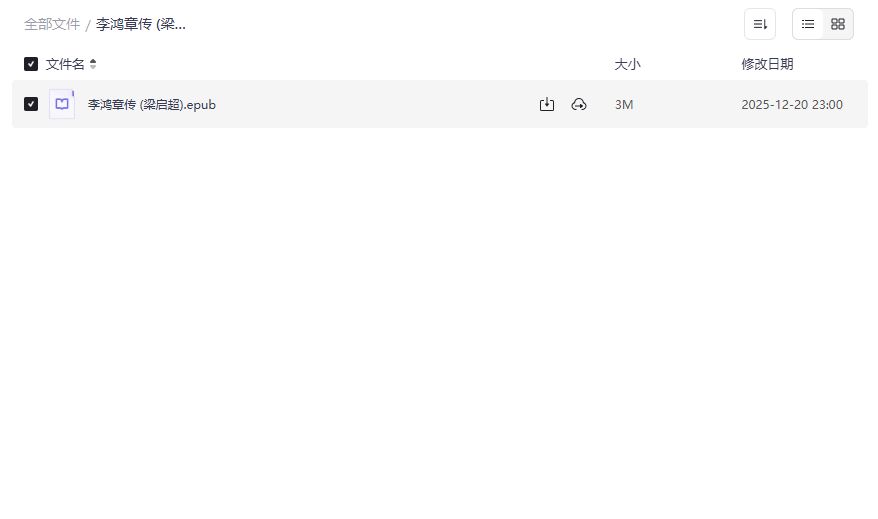Click the 大小 column header
Viewport: 878px width, 519px height.
tap(627, 64)
